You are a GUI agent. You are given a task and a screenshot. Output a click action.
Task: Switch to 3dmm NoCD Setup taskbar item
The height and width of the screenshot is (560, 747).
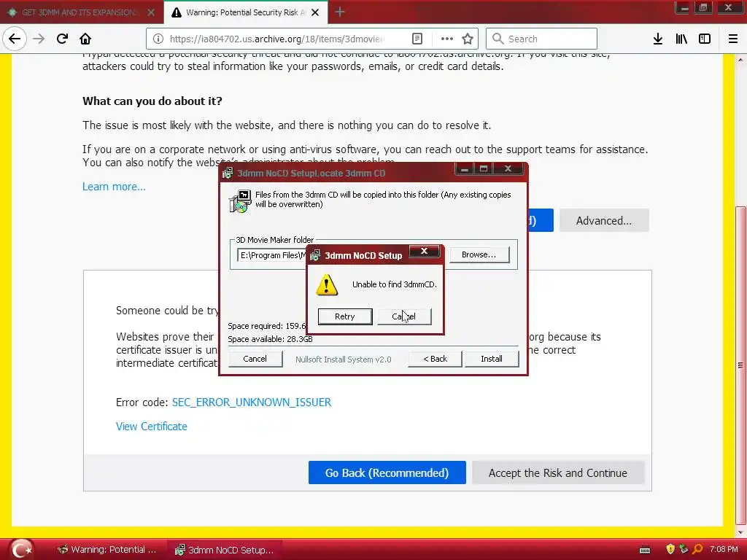(225, 550)
